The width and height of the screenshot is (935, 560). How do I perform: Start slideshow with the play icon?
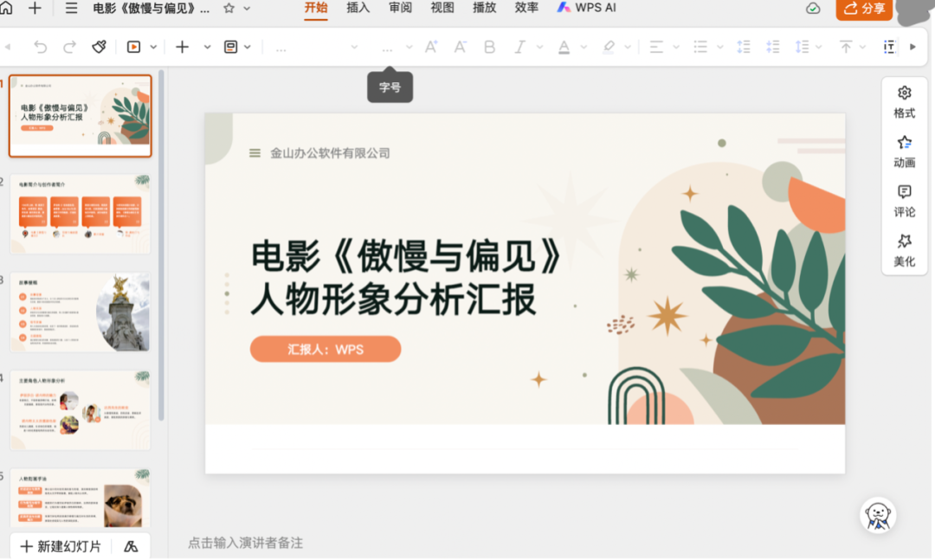coord(133,47)
